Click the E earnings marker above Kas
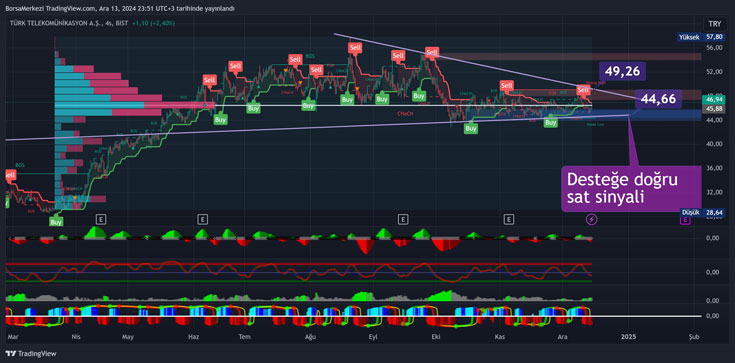 (x=509, y=219)
